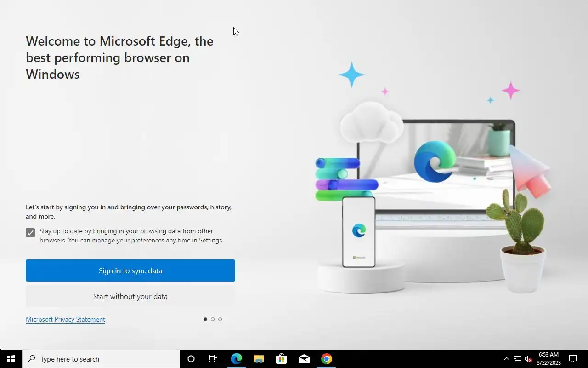Open the Microsoft Privacy Statement link
The width and height of the screenshot is (588, 368).
click(x=65, y=319)
